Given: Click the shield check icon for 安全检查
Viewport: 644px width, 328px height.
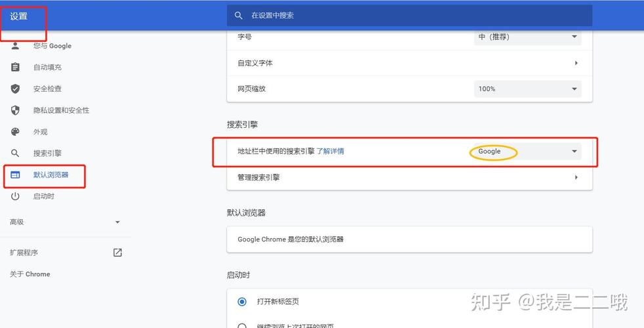Looking at the screenshot, I should click(16, 89).
